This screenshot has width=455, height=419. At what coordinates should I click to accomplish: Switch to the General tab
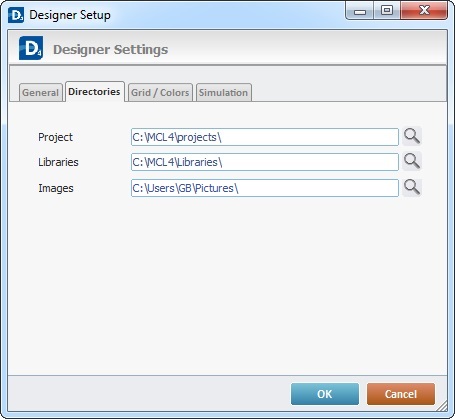coord(41,92)
